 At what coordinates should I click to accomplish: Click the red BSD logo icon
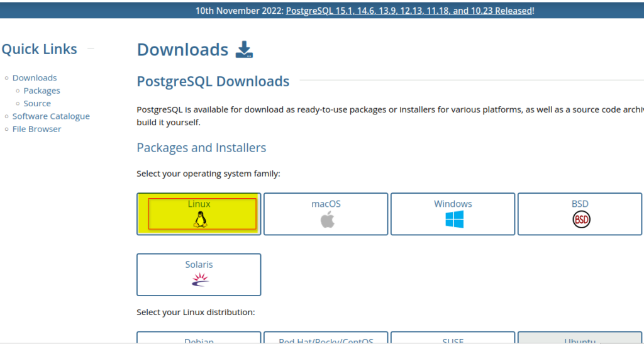(581, 219)
